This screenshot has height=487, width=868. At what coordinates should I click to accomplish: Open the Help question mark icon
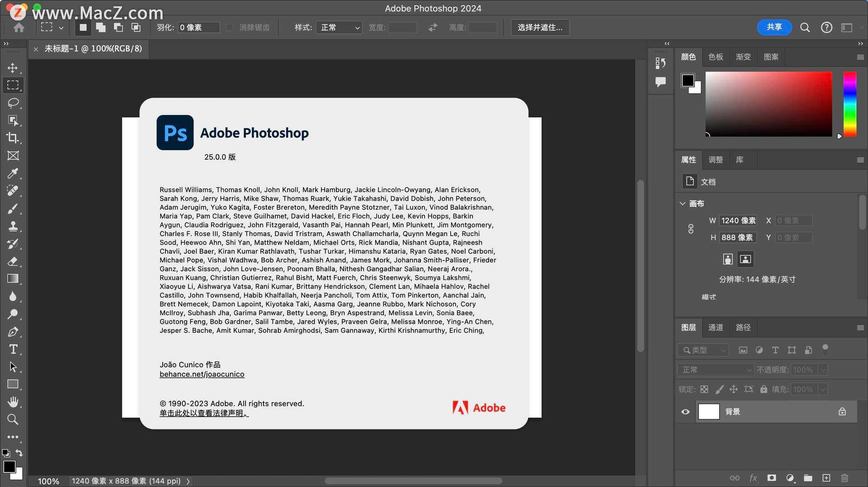click(x=826, y=28)
